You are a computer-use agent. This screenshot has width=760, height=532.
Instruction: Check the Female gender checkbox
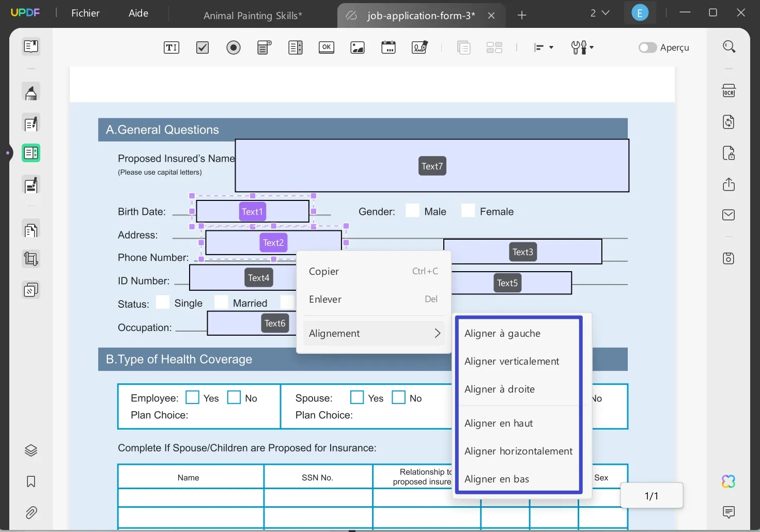[468, 211]
